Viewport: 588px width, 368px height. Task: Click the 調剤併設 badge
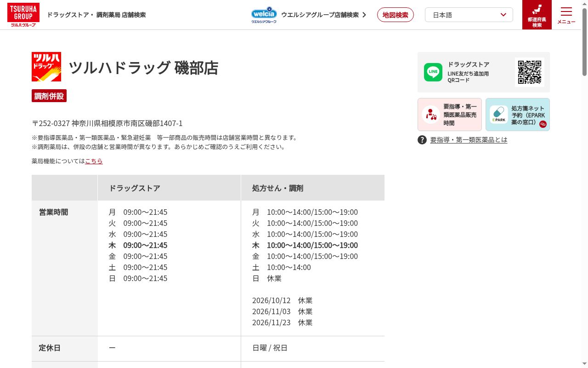click(49, 96)
